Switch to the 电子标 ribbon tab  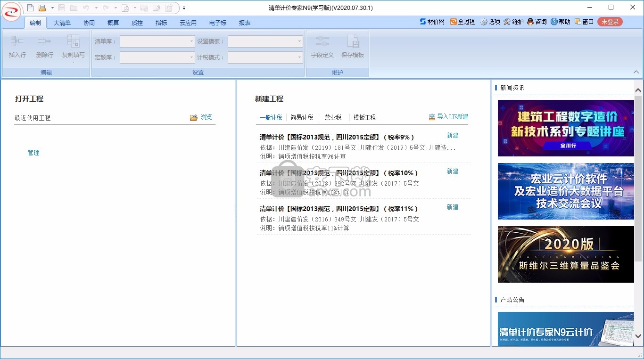(x=218, y=23)
